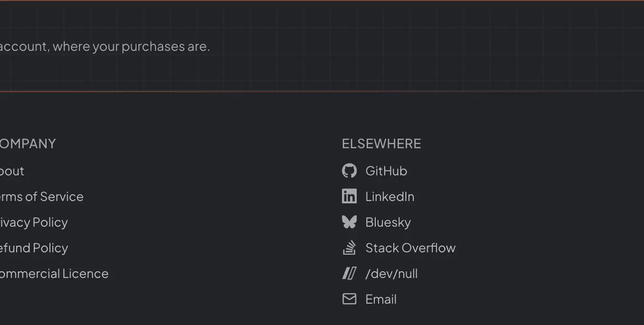
Task: Read the Refund Policy link
Action: click(34, 248)
